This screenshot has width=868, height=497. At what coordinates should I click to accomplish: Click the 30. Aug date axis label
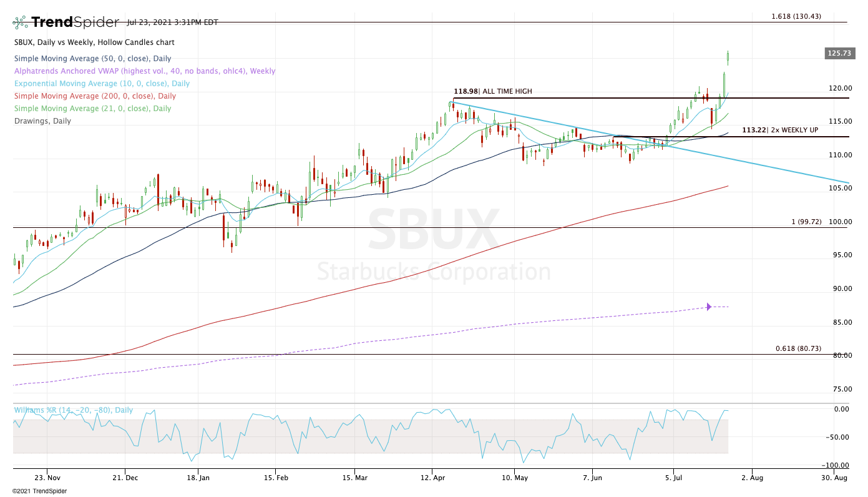833,478
